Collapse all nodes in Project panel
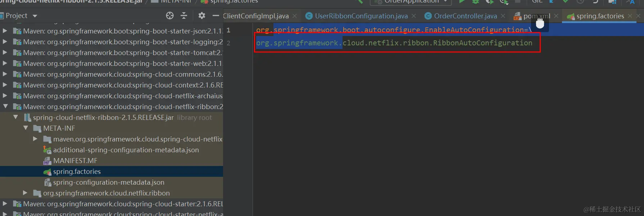 (184, 15)
